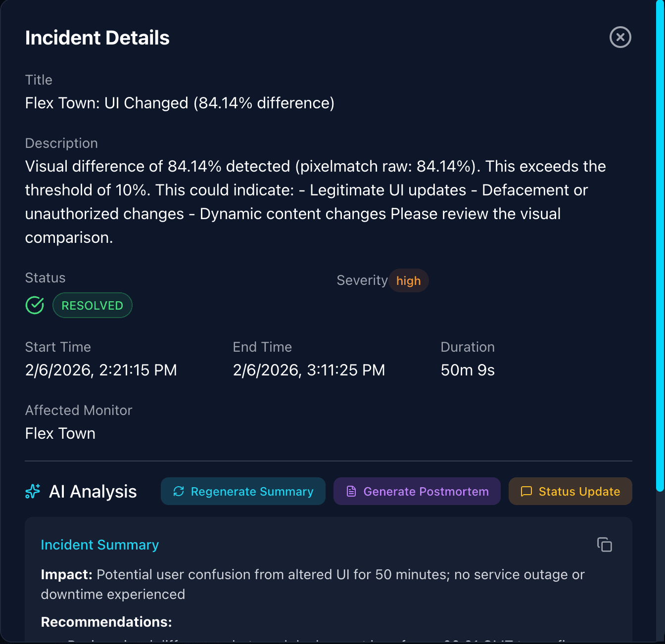Open the Flex Town affected monitor
This screenshot has height=644, width=665.
tap(60, 433)
